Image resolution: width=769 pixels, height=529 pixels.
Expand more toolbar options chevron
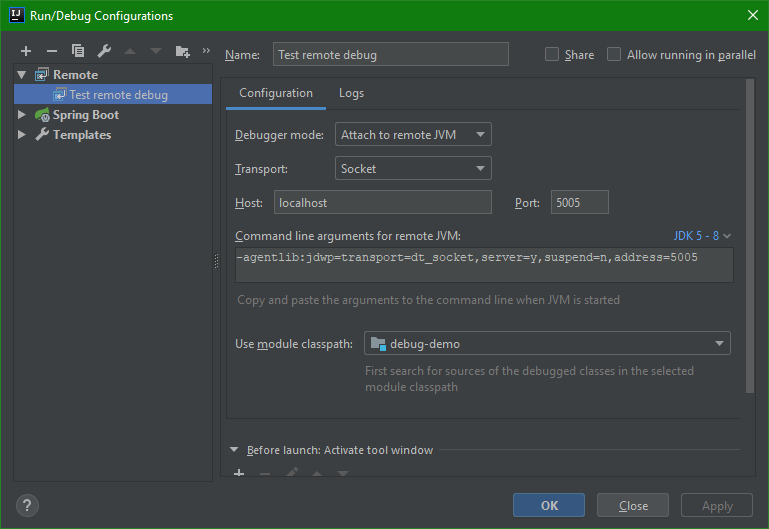(206, 51)
